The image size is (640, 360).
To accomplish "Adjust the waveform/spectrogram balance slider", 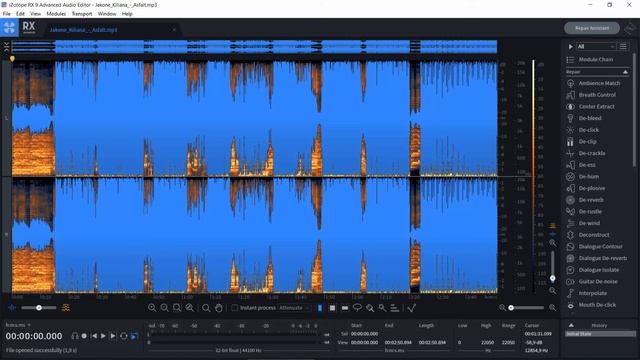I will pyautogui.click(x=39, y=308).
